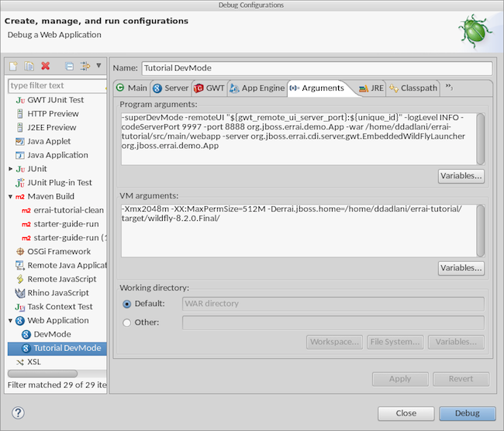The height and width of the screenshot is (431, 504).
Task: Click the Remote Java Application icon
Action: click(20, 265)
